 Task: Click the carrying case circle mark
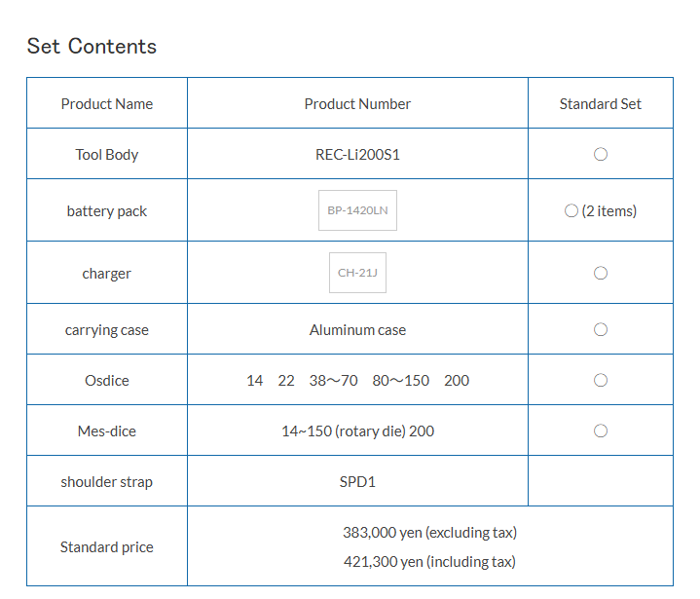coord(601,329)
